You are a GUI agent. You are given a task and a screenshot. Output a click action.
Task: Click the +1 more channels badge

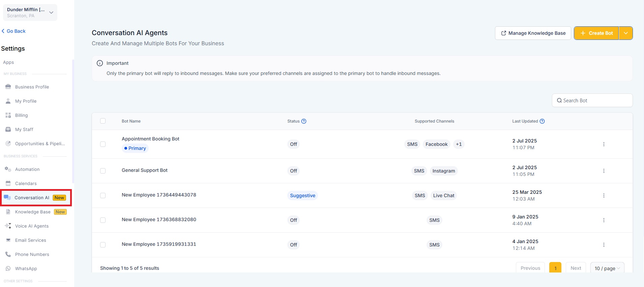click(x=459, y=144)
